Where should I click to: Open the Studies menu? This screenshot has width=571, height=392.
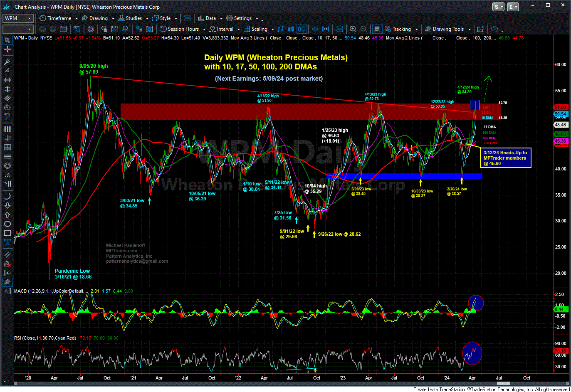pyautogui.click(x=130, y=18)
